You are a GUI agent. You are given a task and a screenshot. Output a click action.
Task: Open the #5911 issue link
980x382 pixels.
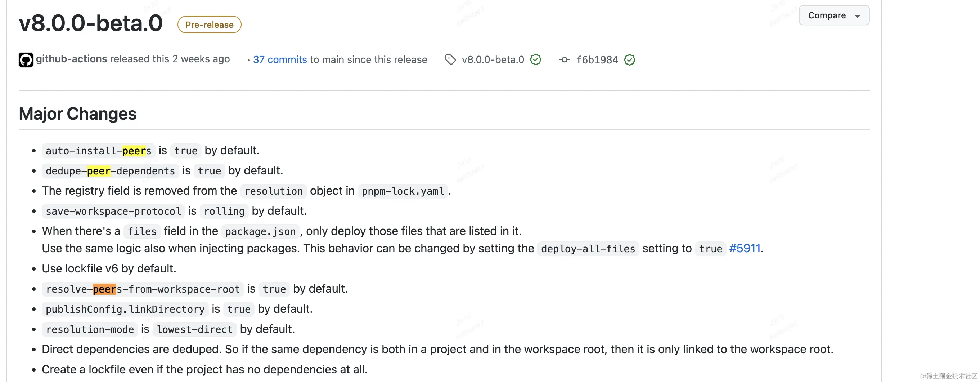[745, 248]
